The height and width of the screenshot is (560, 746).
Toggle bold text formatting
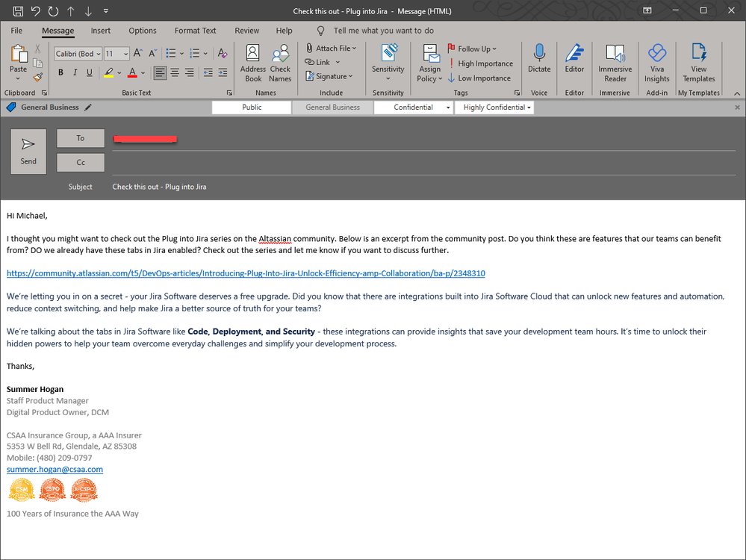[60, 72]
